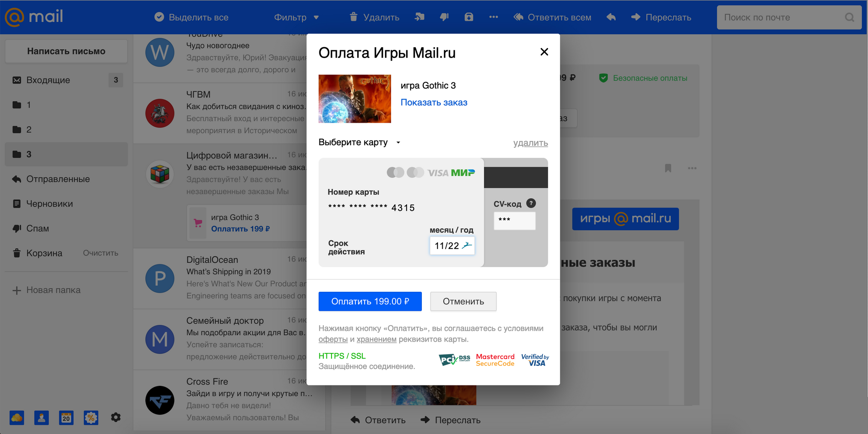Click игры @ mail.ru banner
The width and height of the screenshot is (868, 434).
[x=625, y=219]
